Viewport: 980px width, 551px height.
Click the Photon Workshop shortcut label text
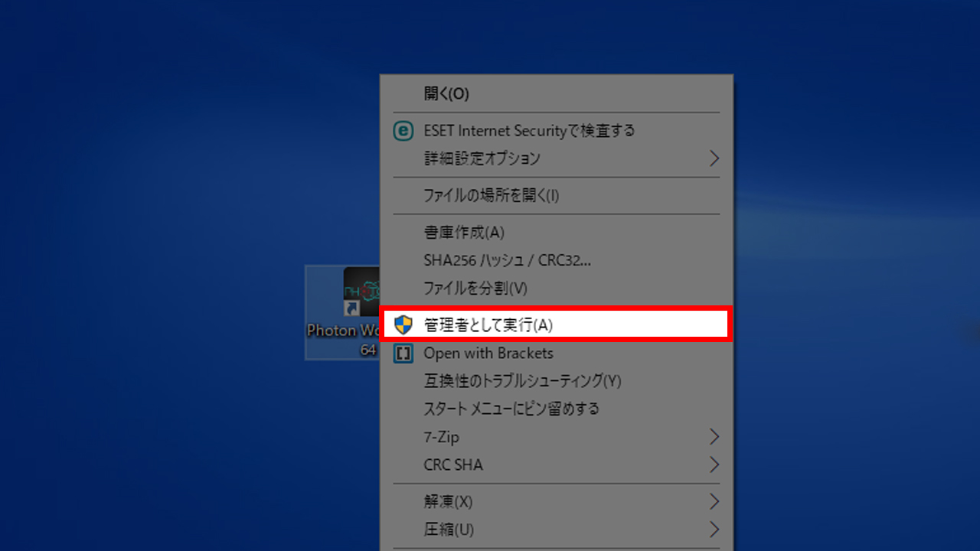point(342,331)
